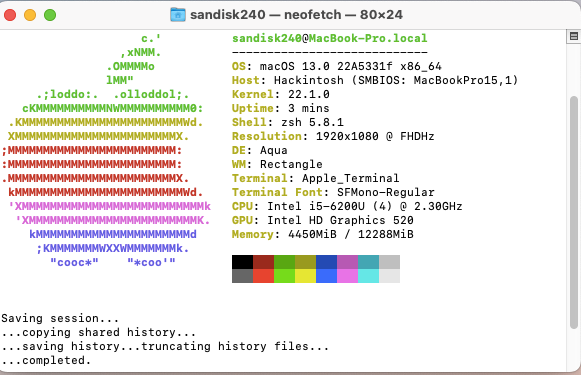Click the '...completed.' line

click(46, 360)
